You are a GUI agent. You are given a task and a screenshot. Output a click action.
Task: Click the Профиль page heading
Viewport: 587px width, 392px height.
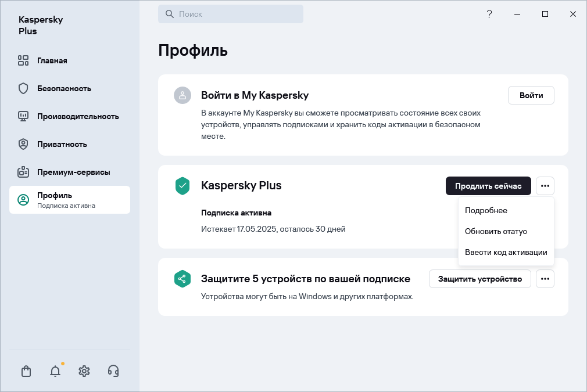(193, 50)
